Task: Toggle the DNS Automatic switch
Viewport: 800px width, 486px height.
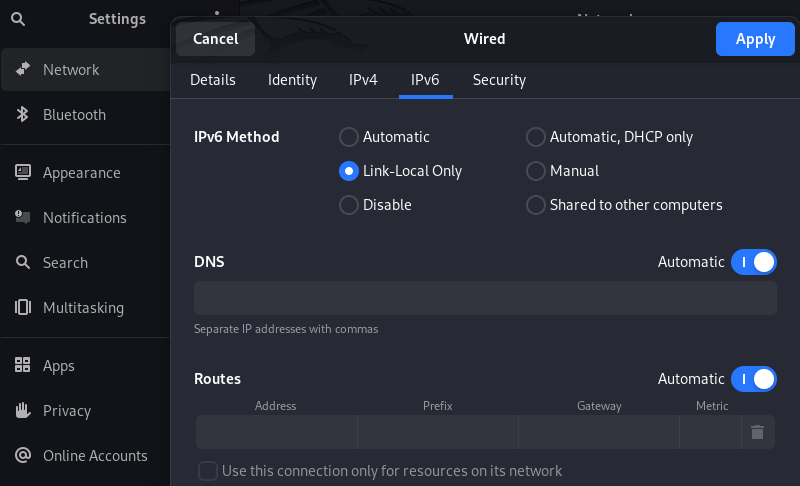Action: click(754, 262)
